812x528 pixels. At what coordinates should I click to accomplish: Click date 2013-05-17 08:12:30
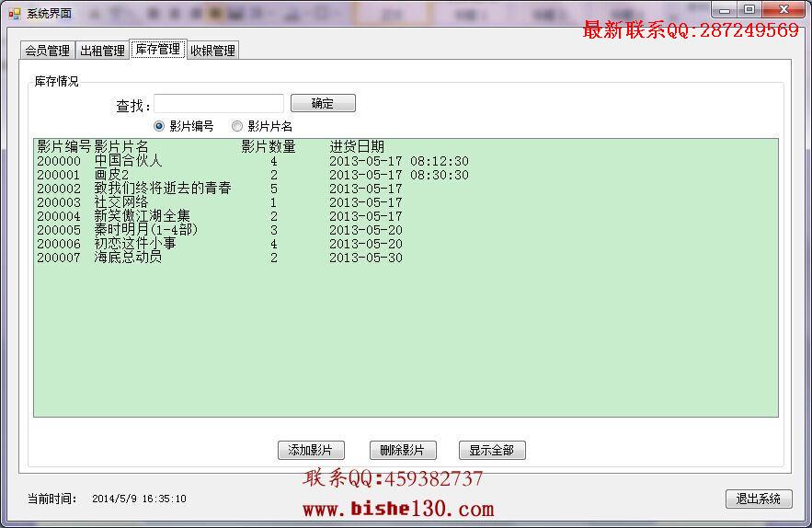[x=399, y=161]
